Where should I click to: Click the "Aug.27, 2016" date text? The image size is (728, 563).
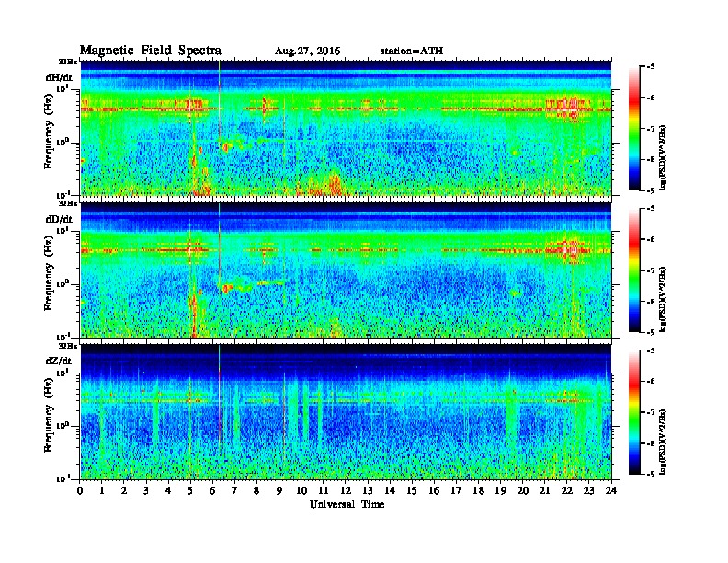coord(307,52)
